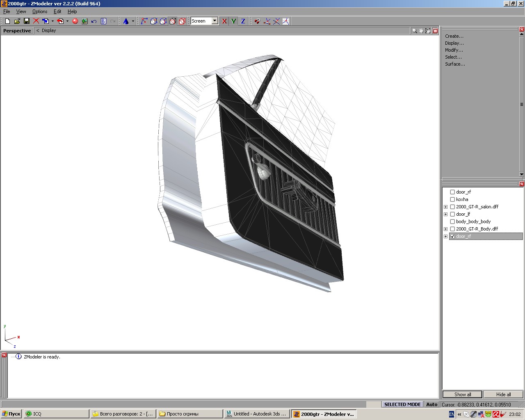Click the red sphere materials editor icon
The width and height of the screenshot is (525, 420).
tap(75, 21)
